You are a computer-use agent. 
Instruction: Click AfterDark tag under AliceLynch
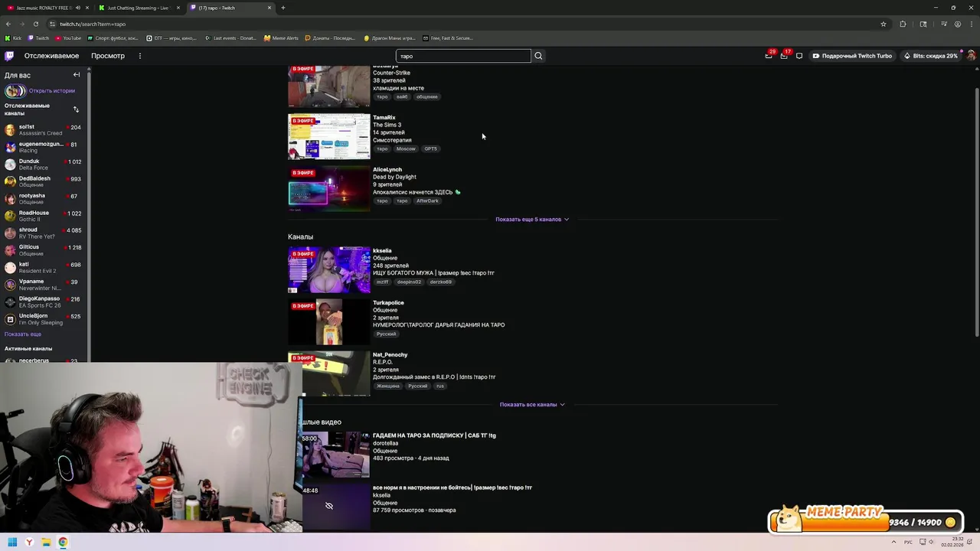pyautogui.click(x=427, y=201)
